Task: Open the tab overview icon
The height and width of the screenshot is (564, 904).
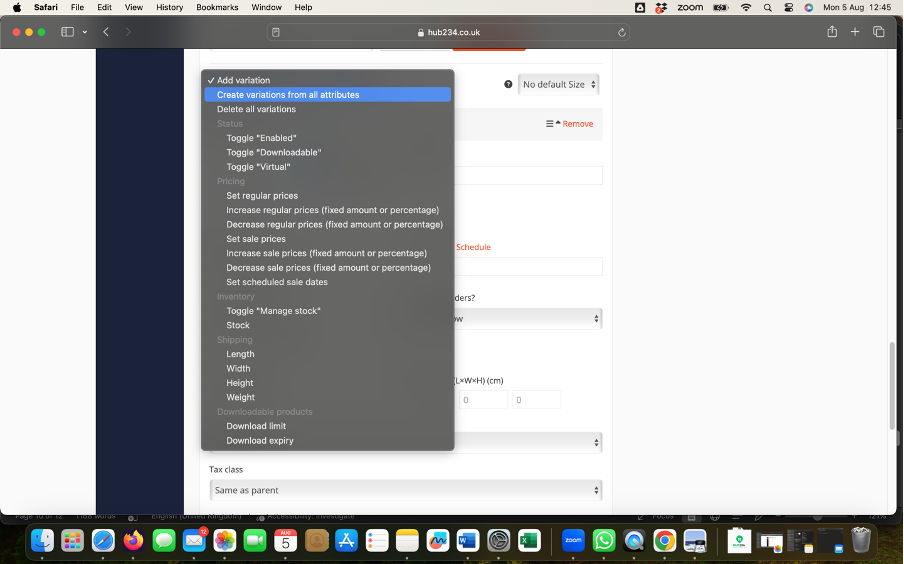Action: point(879,32)
